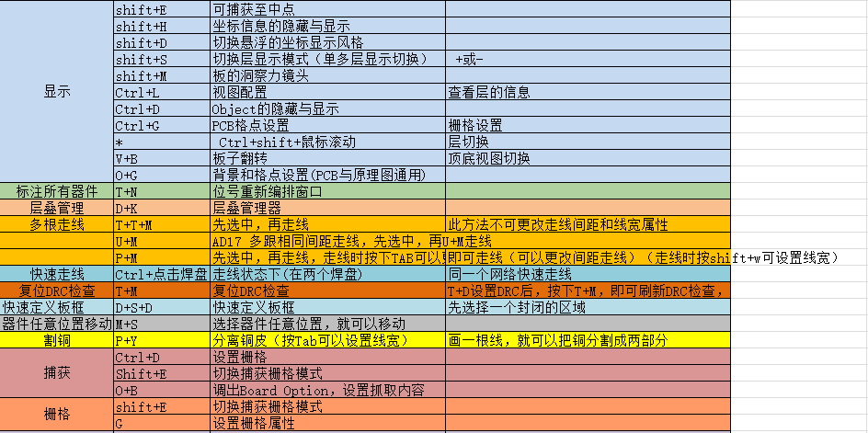Select cell 调出Board Option,设置抓取内容
The width and height of the screenshot is (868, 433).
327,391
